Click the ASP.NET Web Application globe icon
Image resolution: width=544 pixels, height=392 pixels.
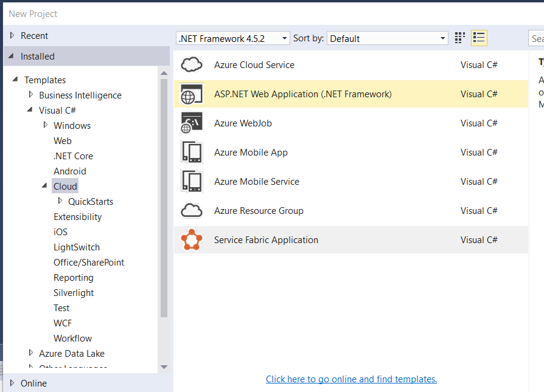(192, 94)
